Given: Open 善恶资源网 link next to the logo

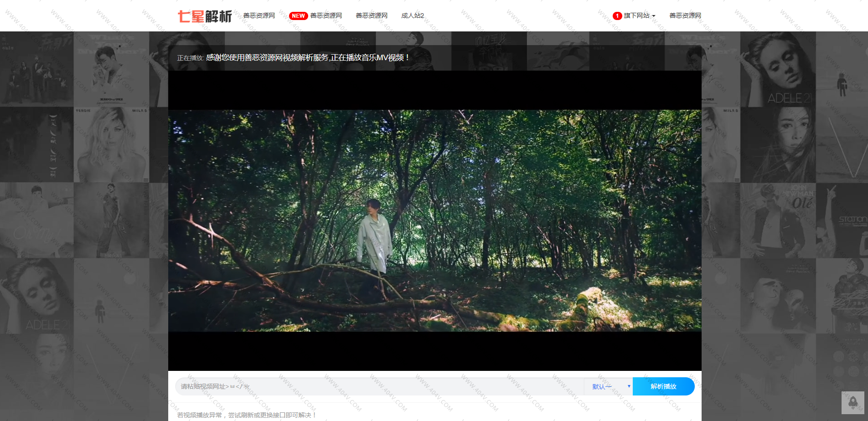Looking at the screenshot, I should [259, 16].
